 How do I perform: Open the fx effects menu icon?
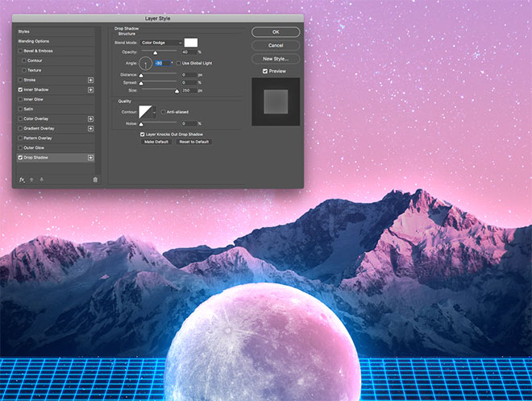(22, 180)
